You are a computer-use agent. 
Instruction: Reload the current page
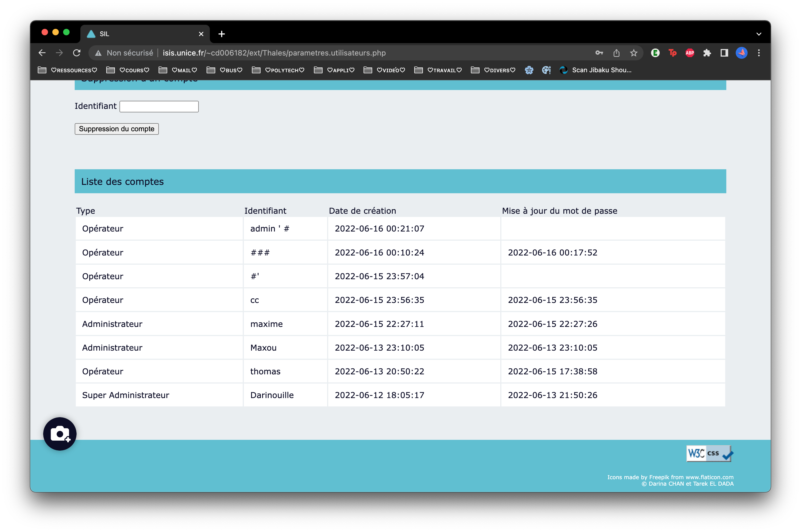pyautogui.click(x=77, y=53)
